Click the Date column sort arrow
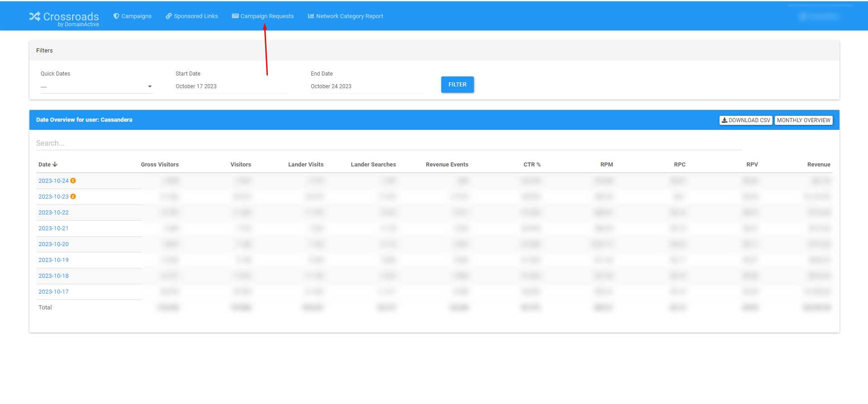Screen dimensions: 868x404 pyautogui.click(x=55, y=164)
